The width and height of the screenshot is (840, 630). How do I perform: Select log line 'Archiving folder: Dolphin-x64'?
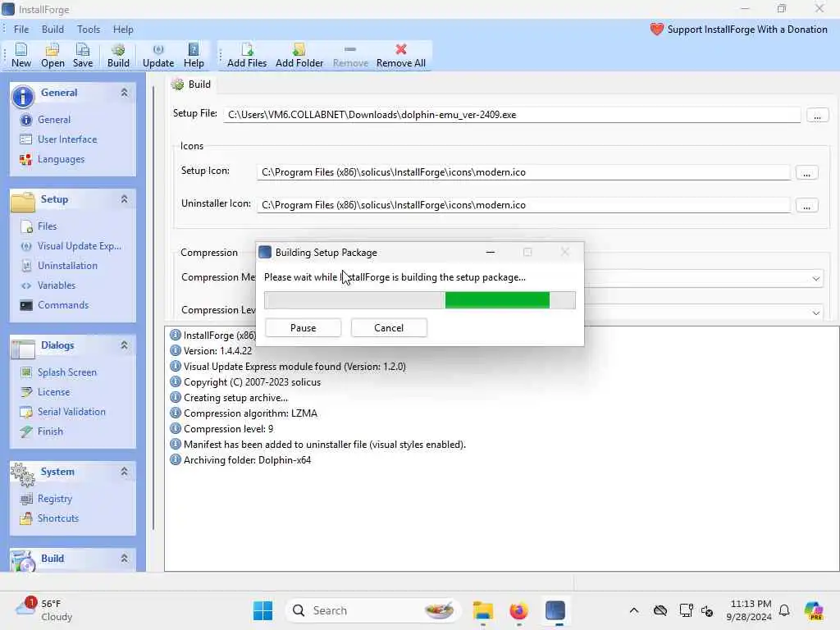[x=247, y=460]
